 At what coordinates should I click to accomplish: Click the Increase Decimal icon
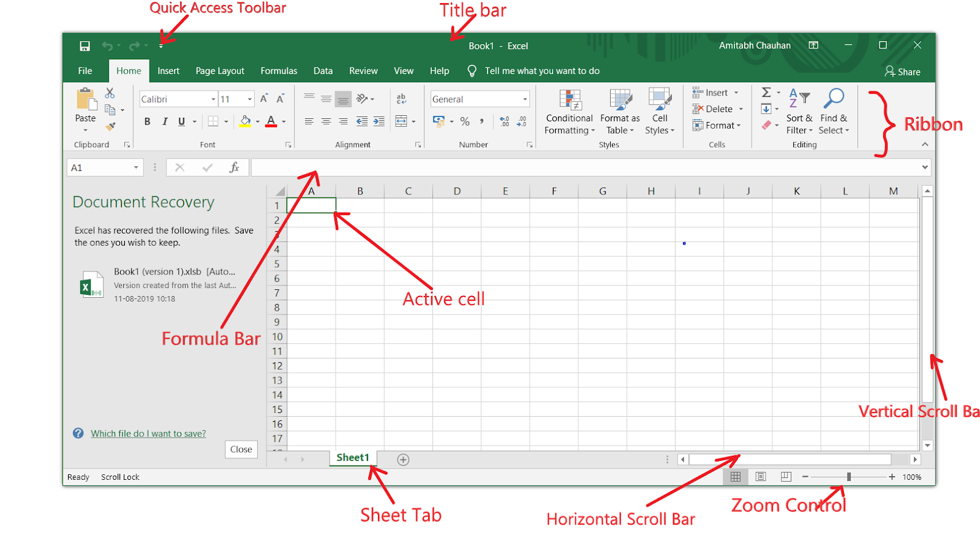click(x=504, y=121)
